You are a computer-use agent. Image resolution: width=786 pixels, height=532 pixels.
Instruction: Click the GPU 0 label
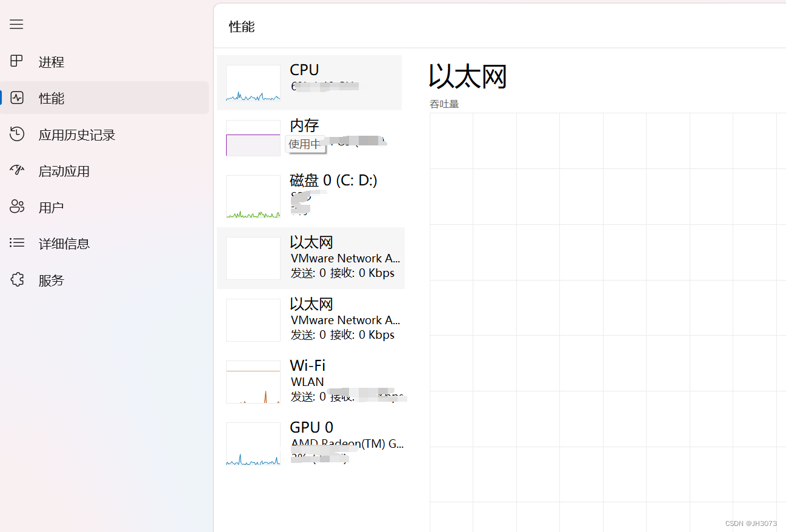[311, 427]
